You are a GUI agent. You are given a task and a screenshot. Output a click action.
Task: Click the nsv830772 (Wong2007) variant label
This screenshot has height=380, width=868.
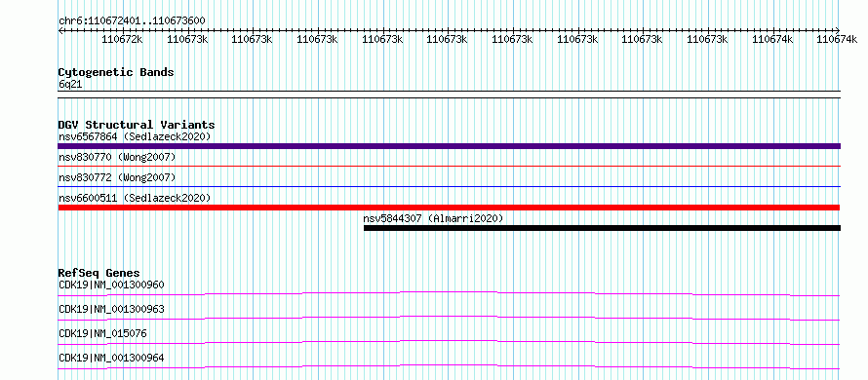(117, 177)
